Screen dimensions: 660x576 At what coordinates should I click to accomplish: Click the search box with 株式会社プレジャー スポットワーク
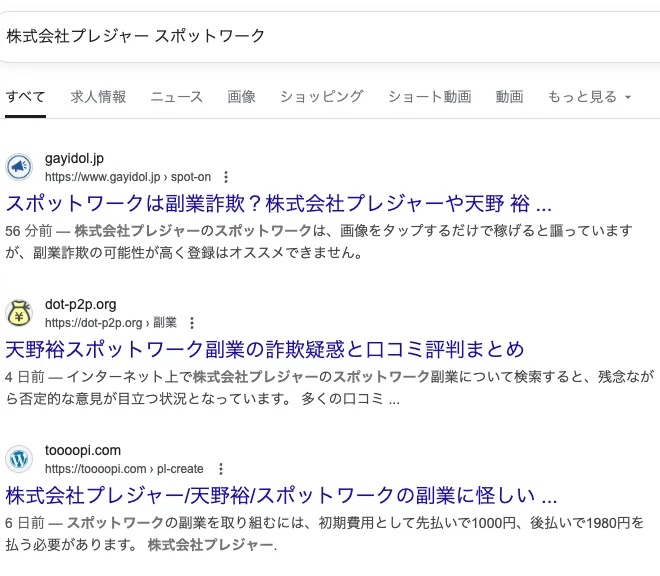click(x=330, y=36)
